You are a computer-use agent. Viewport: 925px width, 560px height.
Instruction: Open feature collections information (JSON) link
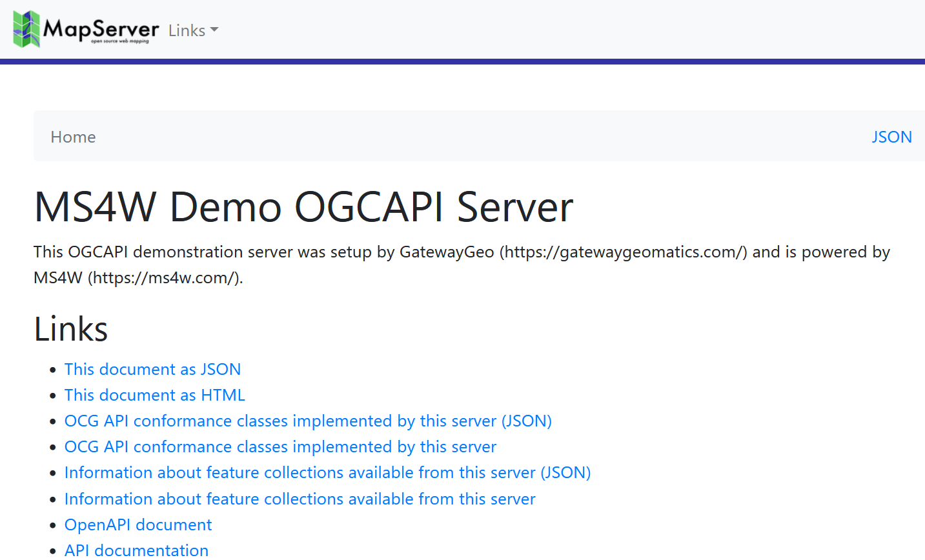[x=327, y=472]
